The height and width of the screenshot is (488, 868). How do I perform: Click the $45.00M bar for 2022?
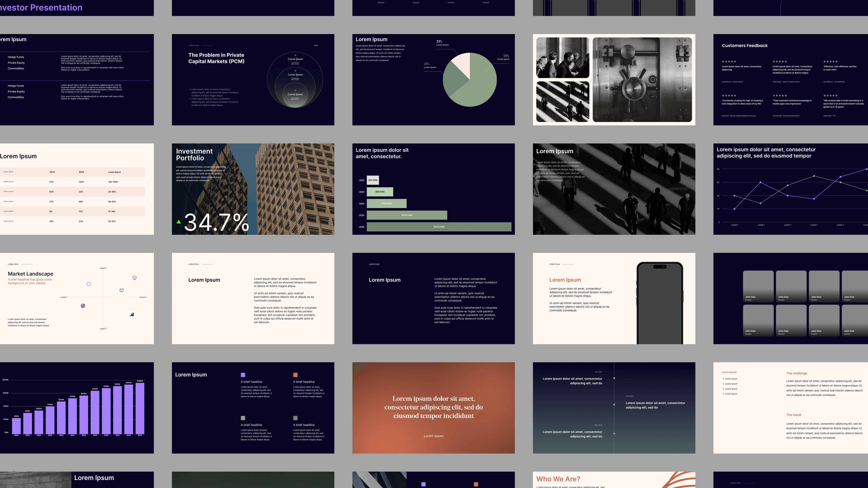click(373, 180)
